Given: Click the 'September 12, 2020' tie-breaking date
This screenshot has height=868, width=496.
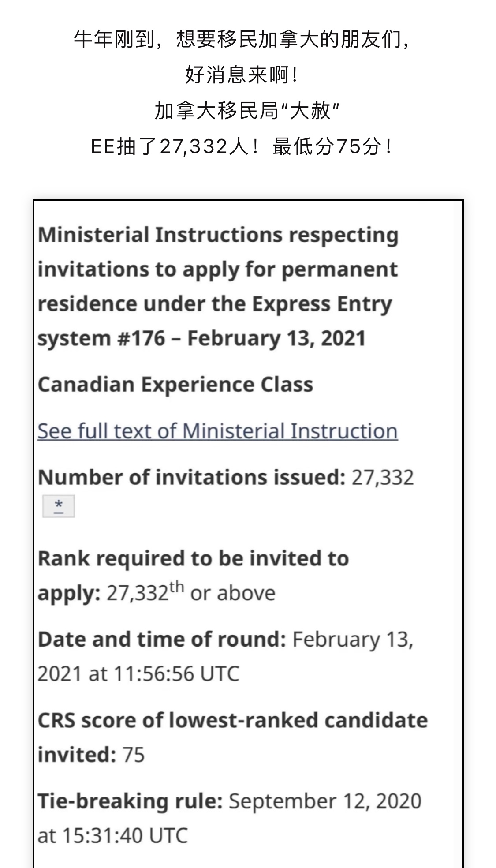Looking at the screenshot, I should pyautogui.click(x=325, y=801).
